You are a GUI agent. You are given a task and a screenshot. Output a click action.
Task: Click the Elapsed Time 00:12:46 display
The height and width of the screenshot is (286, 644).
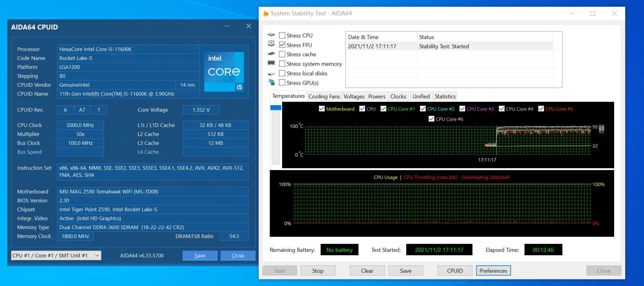tap(543, 250)
